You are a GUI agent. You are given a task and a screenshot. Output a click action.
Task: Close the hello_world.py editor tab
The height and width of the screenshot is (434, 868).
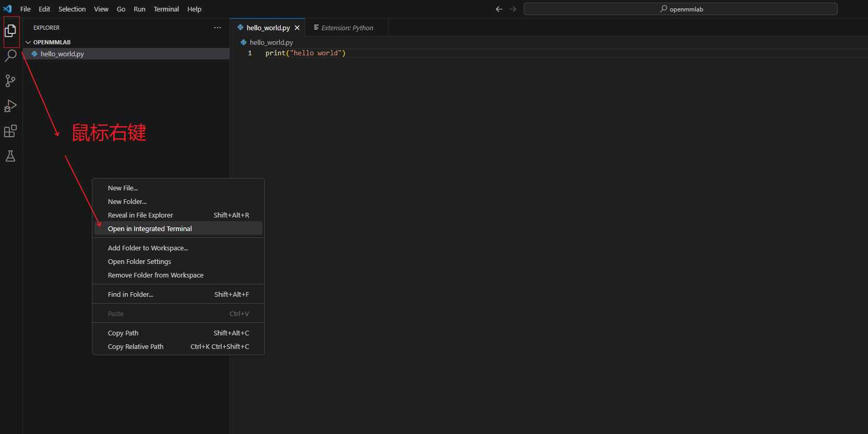click(297, 28)
